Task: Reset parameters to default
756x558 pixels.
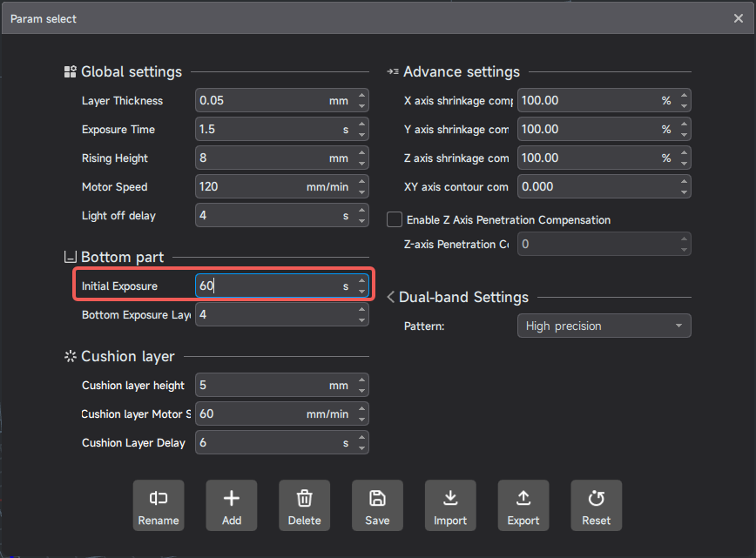Action: click(x=597, y=505)
